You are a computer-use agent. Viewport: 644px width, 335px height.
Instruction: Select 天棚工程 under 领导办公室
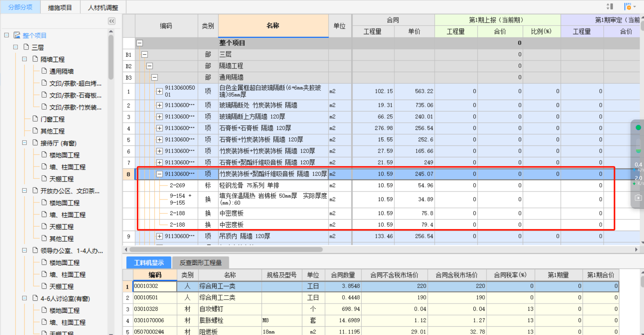[x=61, y=286]
